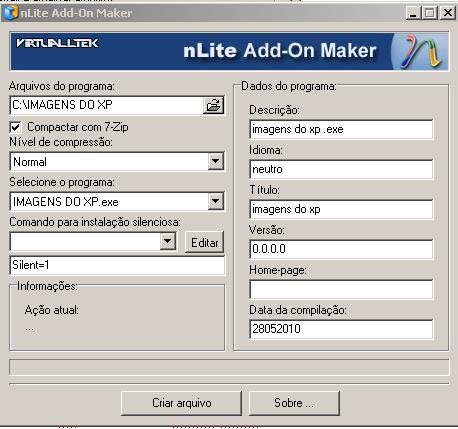
Task: Open folder browse icon for program files
Action: pos(213,105)
